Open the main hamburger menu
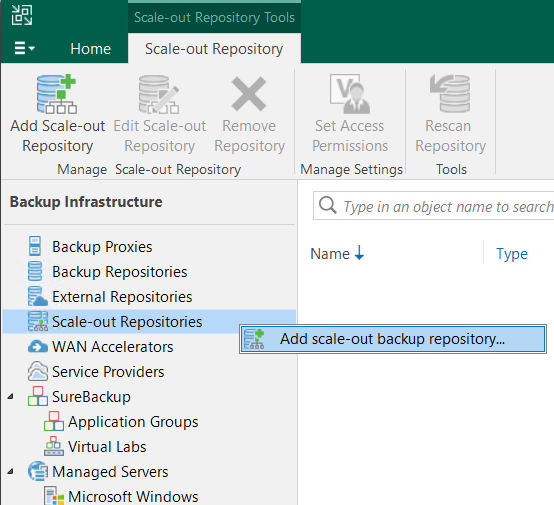The height and width of the screenshot is (505, 554). 24,48
